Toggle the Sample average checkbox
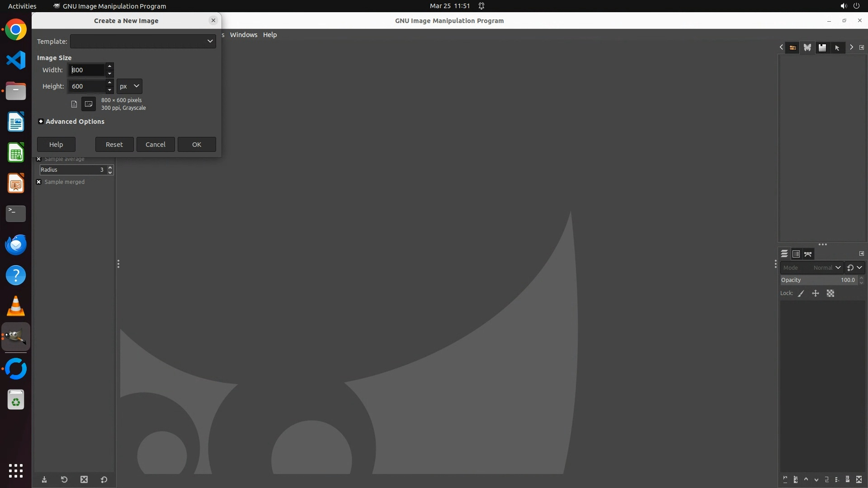The image size is (868, 488). [x=39, y=159]
